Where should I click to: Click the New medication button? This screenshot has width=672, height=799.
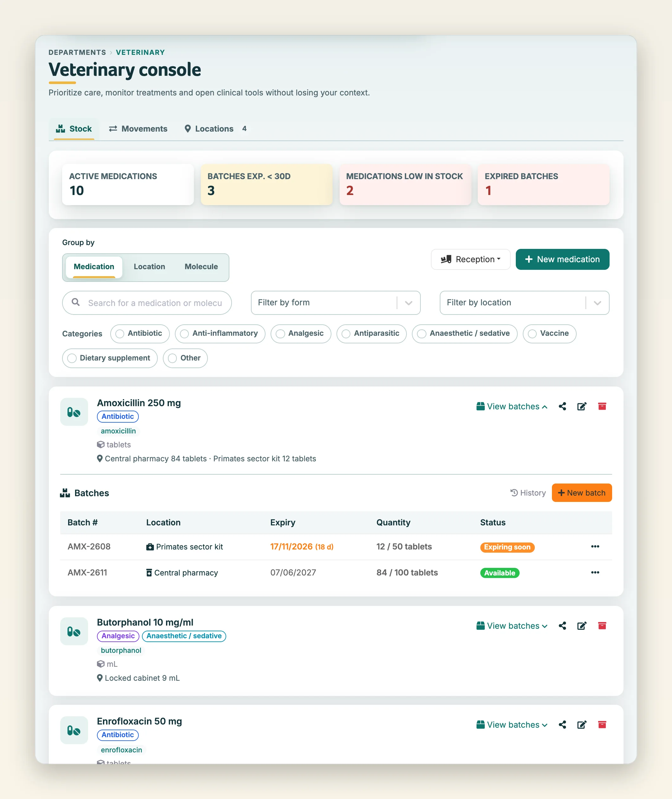[562, 259]
